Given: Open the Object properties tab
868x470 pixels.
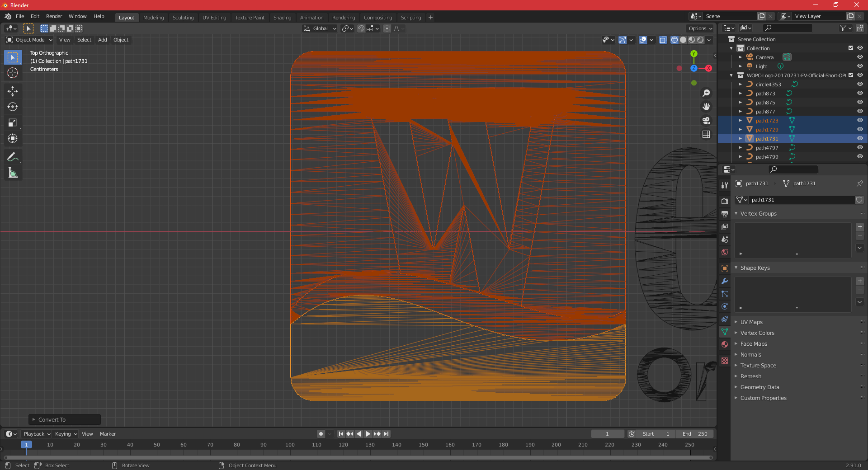Looking at the screenshot, I should coord(725,268).
